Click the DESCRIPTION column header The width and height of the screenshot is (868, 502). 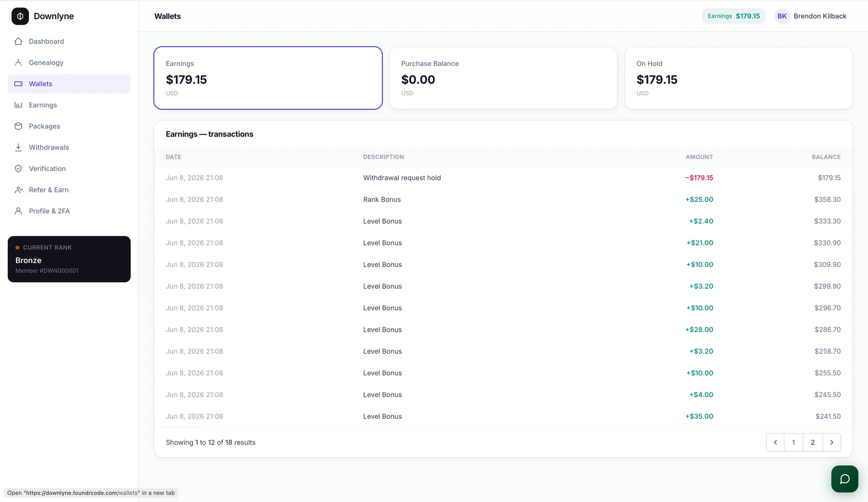tap(383, 157)
